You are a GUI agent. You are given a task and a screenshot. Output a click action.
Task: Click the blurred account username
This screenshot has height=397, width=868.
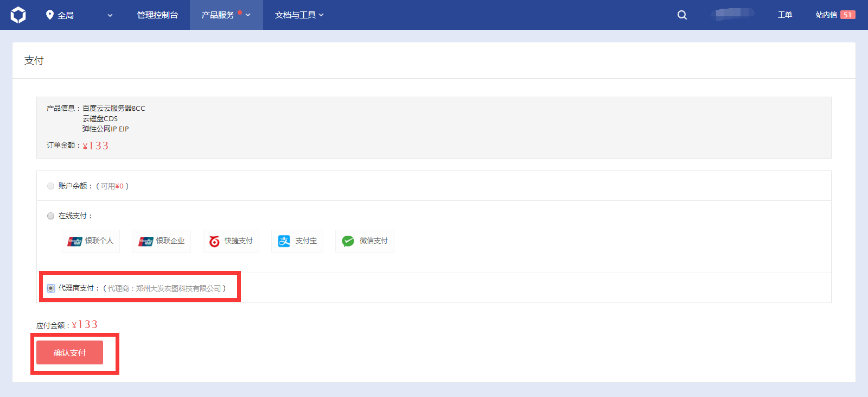click(734, 14)
